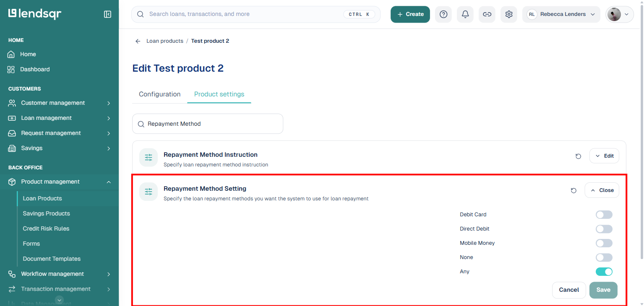The width and height of the screenshot is (644, 306).
Task: Collapse the sidebar with the panel icon
Action: click(107, 14)
